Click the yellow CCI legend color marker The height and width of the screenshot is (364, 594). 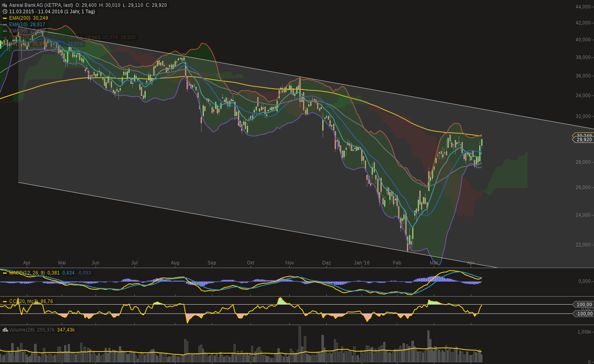5,301
